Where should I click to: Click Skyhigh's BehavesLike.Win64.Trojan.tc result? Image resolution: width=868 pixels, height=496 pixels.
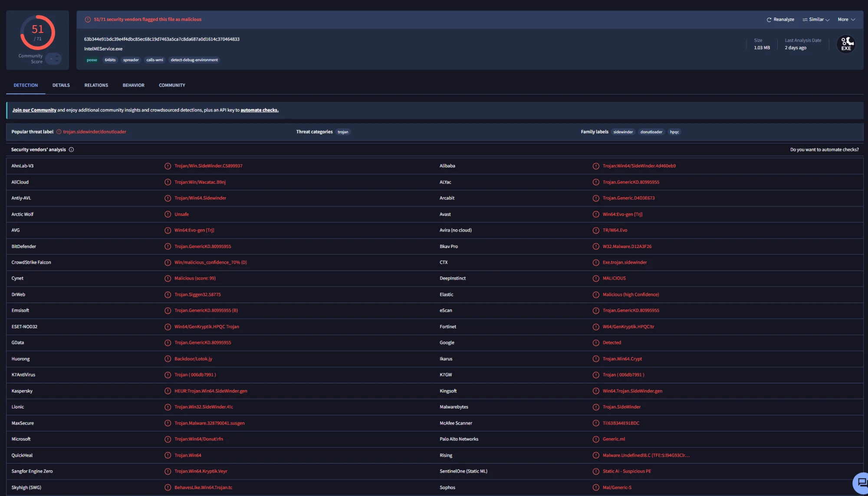(x=203, y=487)
